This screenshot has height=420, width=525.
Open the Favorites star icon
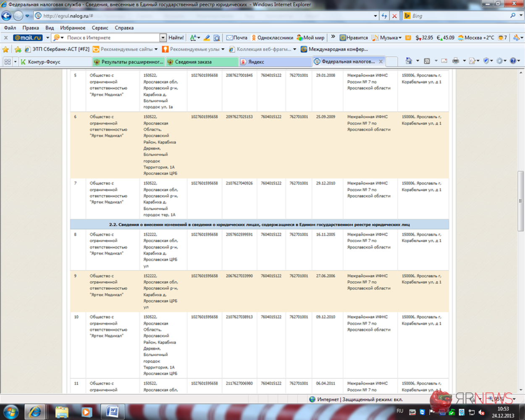coord(5,50)
